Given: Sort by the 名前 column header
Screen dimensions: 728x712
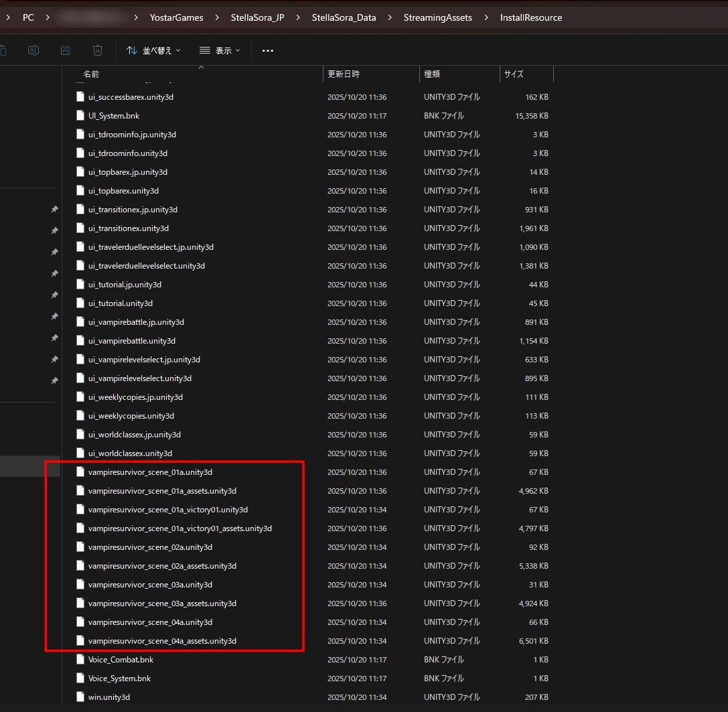Looking at the screenshot, I should tap(91, 74).
